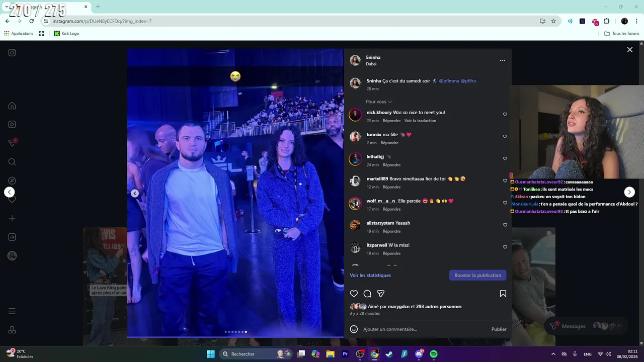Viewport: 644px width, 362px height.
Task: Expand the 'Pour vous' comment sort dropdown
Action: point(379,102)
